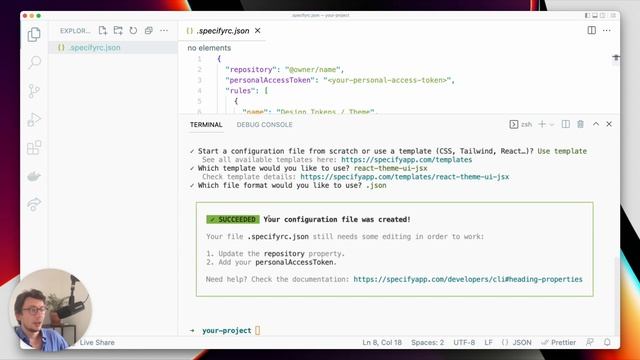Click the terminal panel vertical scrollbar

616,296
